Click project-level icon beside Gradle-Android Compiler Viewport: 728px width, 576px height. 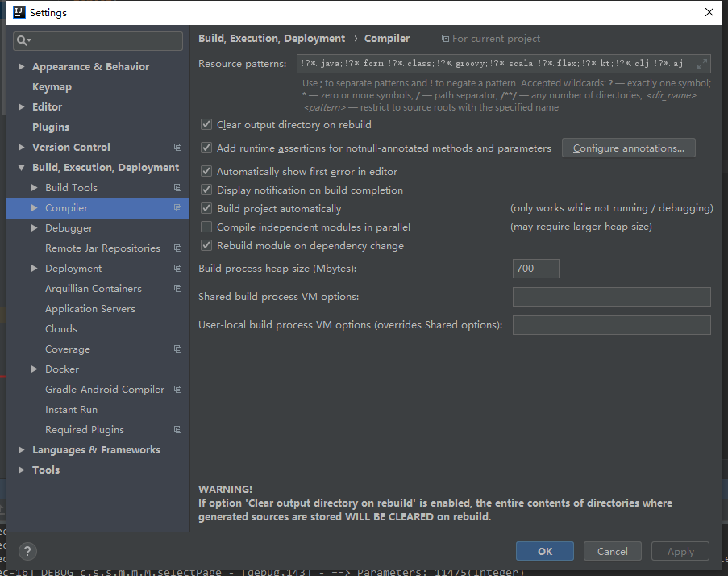click(x=177, y=390)
